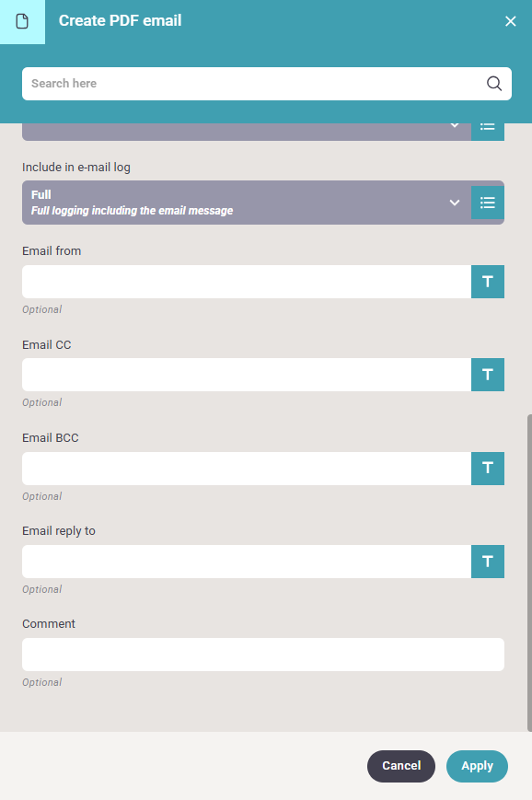Click into the Email BCC input

(247, 469)
